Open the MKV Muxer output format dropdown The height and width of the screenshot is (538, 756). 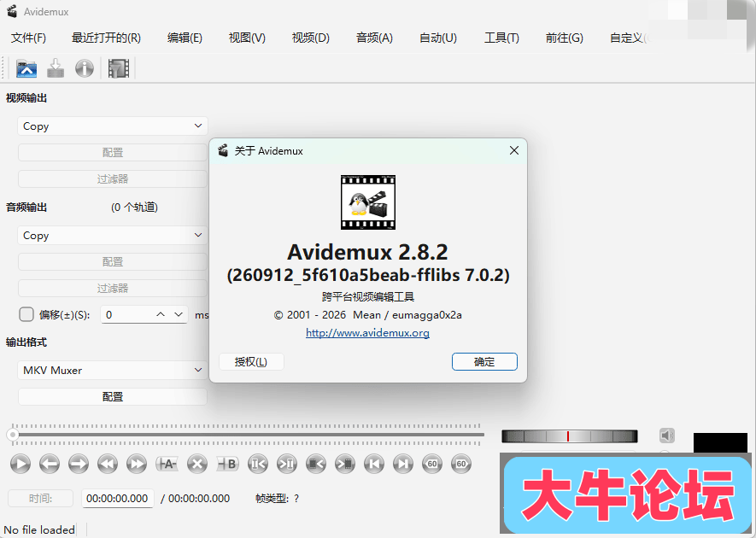pyautogui.click(x=113, y=371)
